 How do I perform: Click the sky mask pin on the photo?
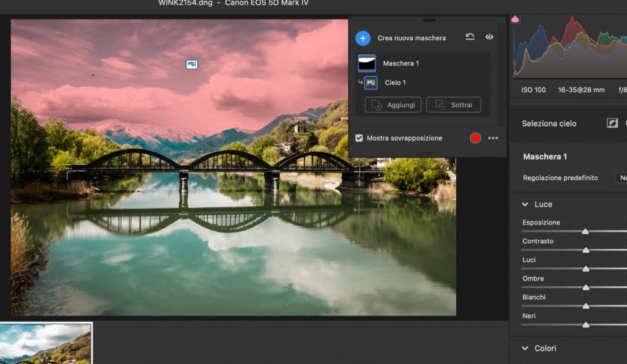pyautogui.click(x=192, y=64)
